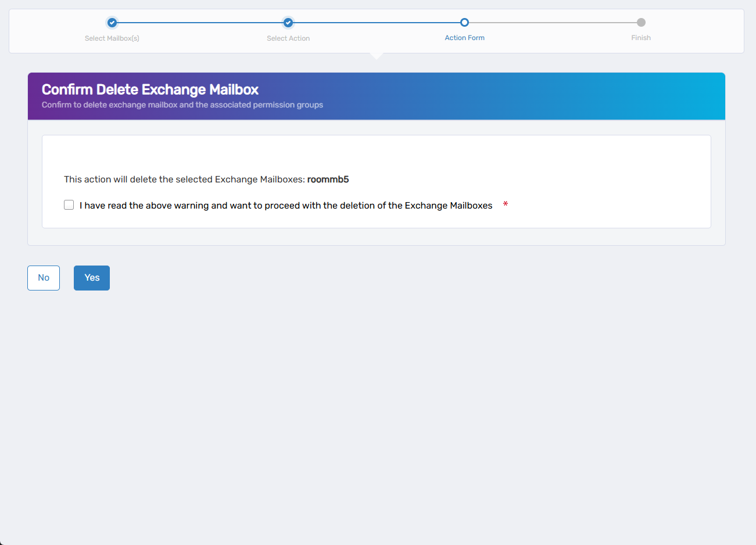Screen dimensions: 756x545
Task: Click progress line between Select Action and Action Form
Action: pos(377,23)
